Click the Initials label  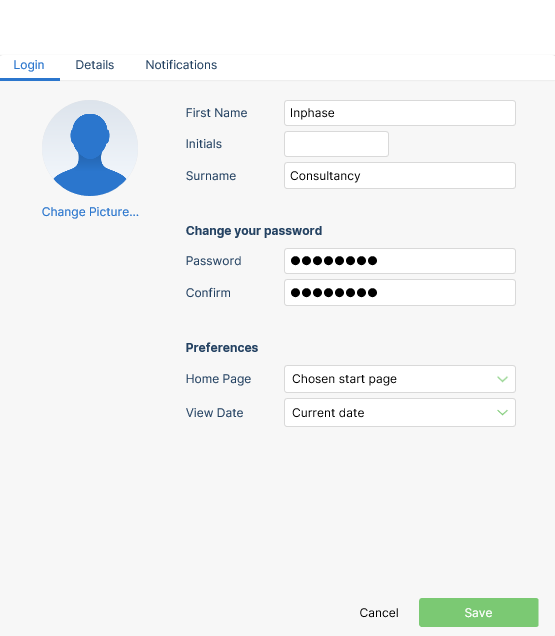point(204,144)
